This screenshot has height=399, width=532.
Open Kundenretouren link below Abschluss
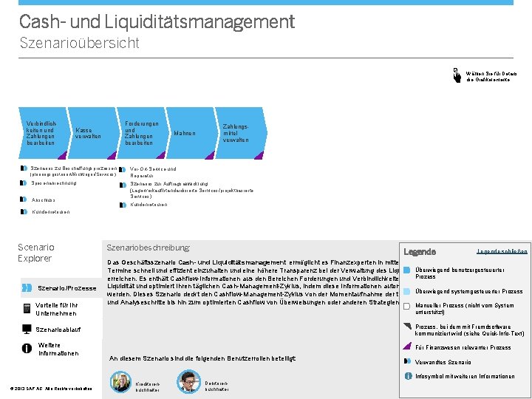51,212
